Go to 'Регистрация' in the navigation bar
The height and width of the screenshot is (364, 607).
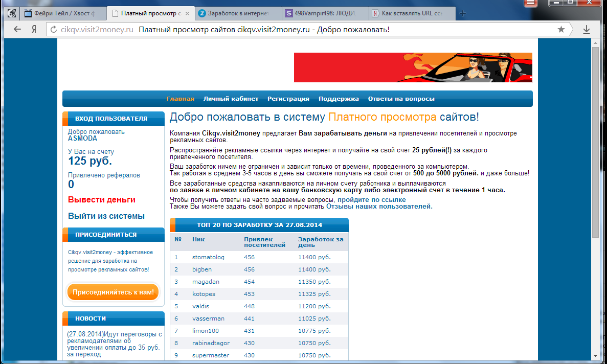click(x=288, y=99)
